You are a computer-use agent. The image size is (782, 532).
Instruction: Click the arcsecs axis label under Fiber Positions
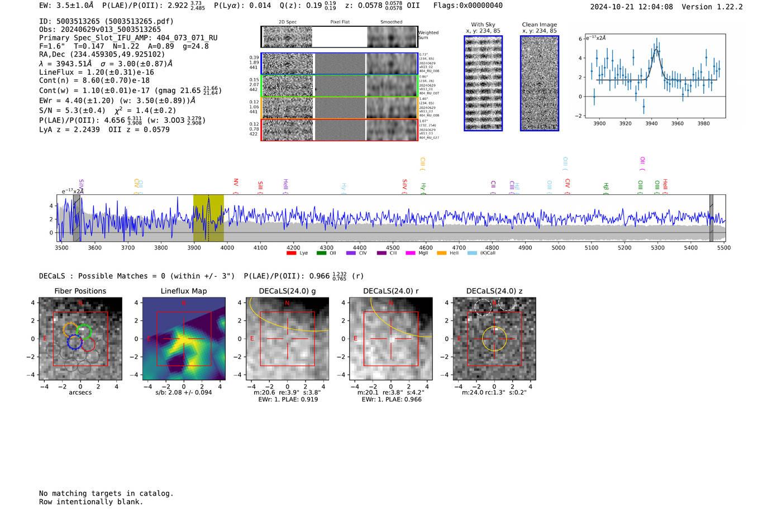pos(80,392)
